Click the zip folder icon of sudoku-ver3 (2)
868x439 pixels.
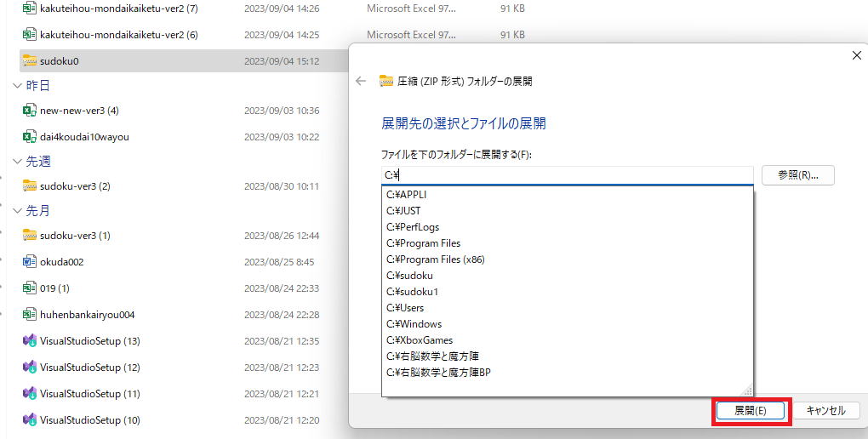click(29, 186)
